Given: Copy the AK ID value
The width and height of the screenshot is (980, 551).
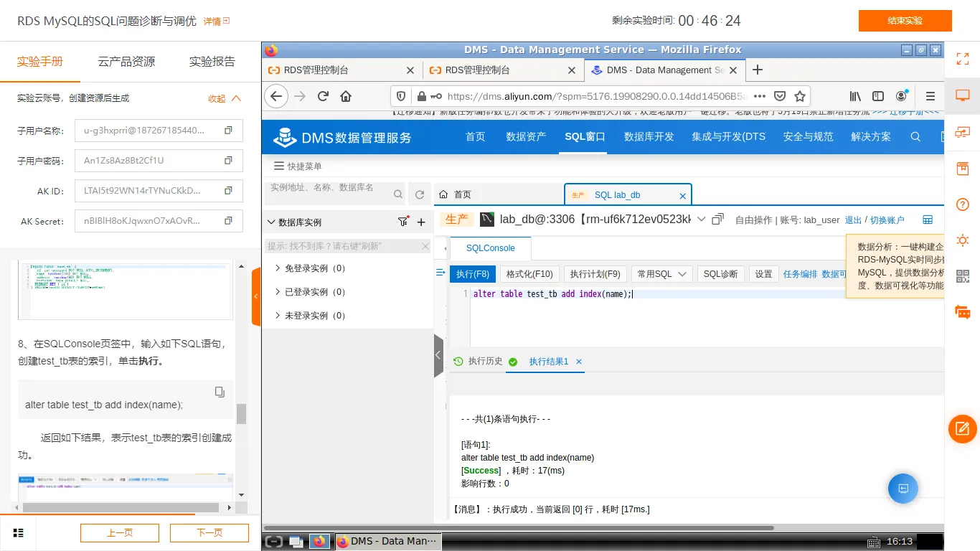Looking at the screenshot, I should (x=228, y=191).
